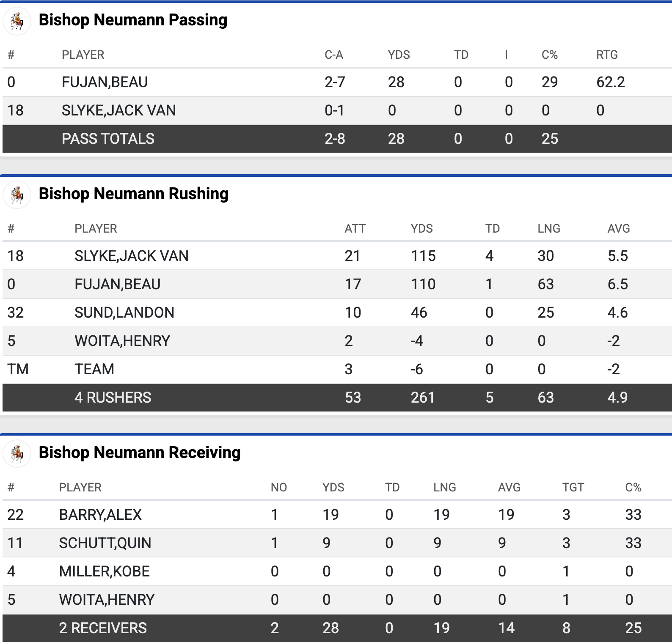672x642 pixels.
Task: Click the 2 RECEIVERS totals row
Action: coord(103,628)
